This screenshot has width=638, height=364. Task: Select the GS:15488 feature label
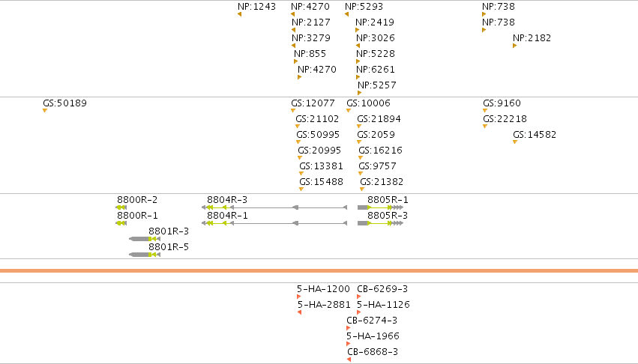[321, 182]
